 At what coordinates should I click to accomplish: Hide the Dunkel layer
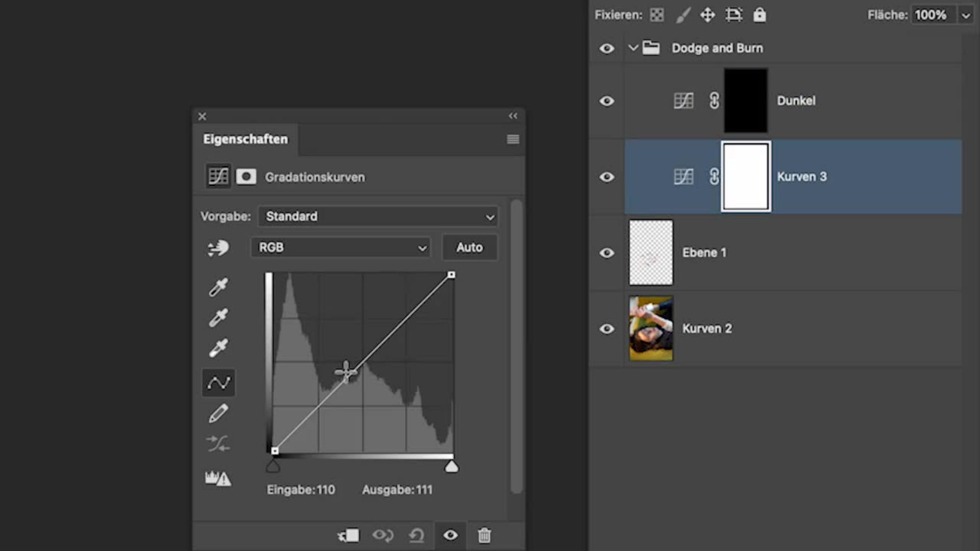[x=606, y=101]
